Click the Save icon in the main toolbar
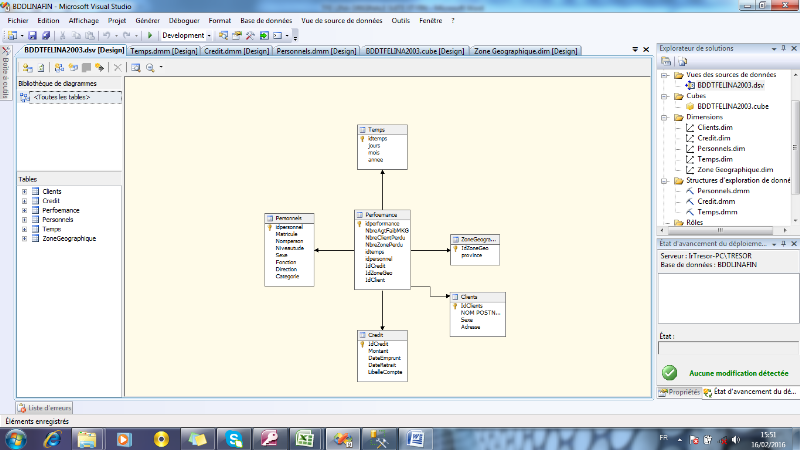Screen dimensions: 800x450 [32, 35]
